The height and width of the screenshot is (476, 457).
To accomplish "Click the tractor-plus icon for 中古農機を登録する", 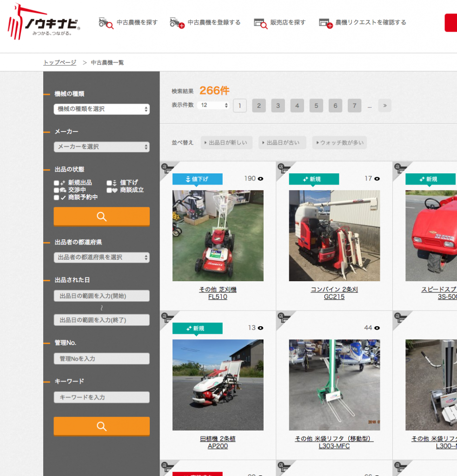I will pyautogui.click(x=177, y=22).
